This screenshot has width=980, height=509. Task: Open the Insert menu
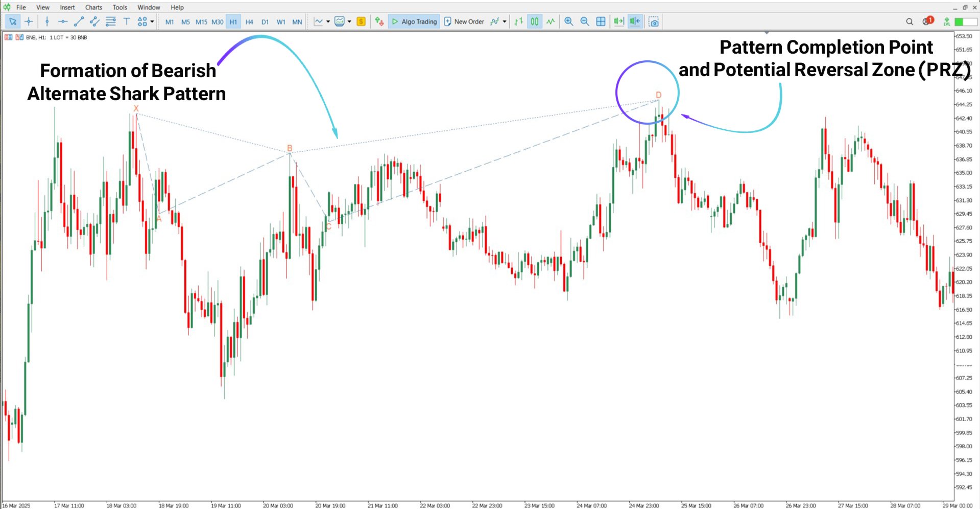pyautogui.click(x=67, y=7)
